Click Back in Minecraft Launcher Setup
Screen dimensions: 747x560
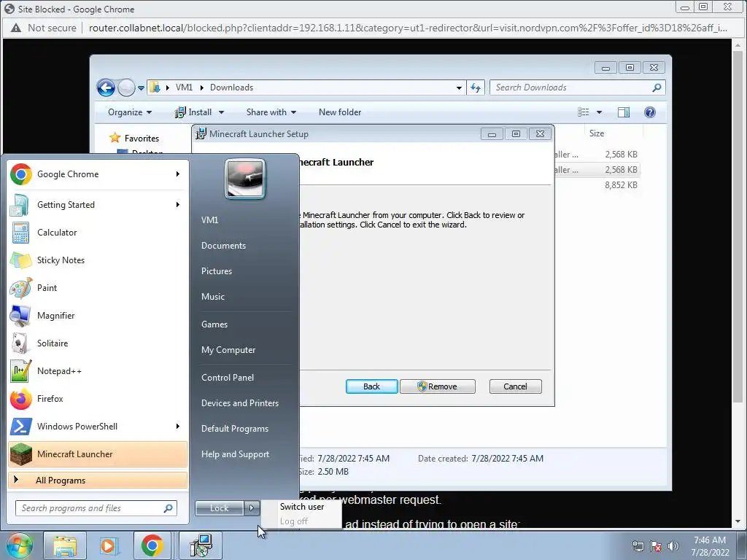(371, 386)
